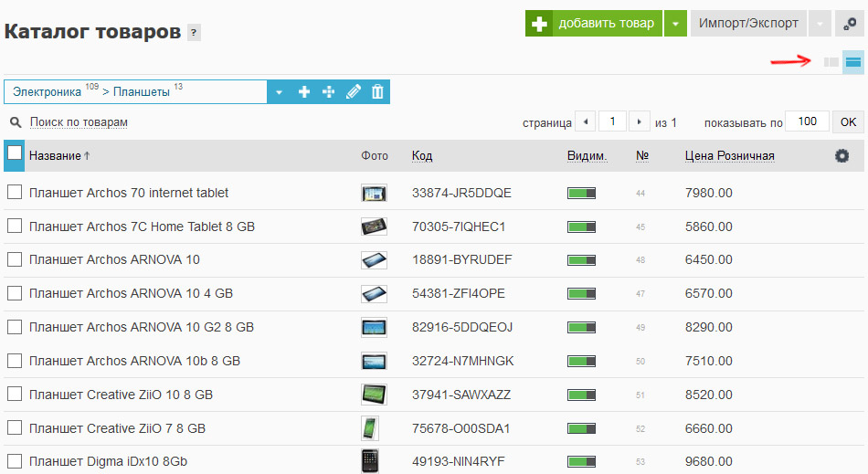Image resolution: width=868 pixels, height=474 pixels.
Task: Open Поиск по товарам search link
Action: tap(79, 122)
